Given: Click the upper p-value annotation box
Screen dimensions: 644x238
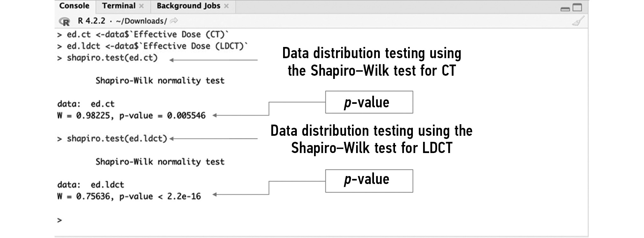Looking at the screenshot, I should click(369, 102).
